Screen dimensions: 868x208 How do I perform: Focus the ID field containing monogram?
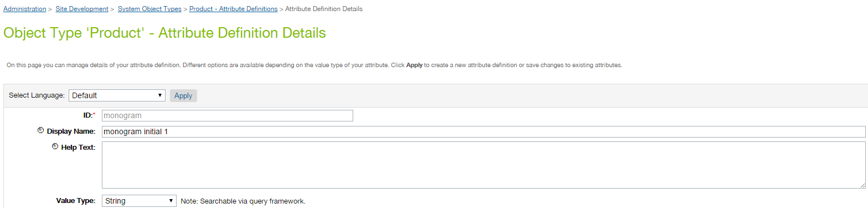(228, 115)
